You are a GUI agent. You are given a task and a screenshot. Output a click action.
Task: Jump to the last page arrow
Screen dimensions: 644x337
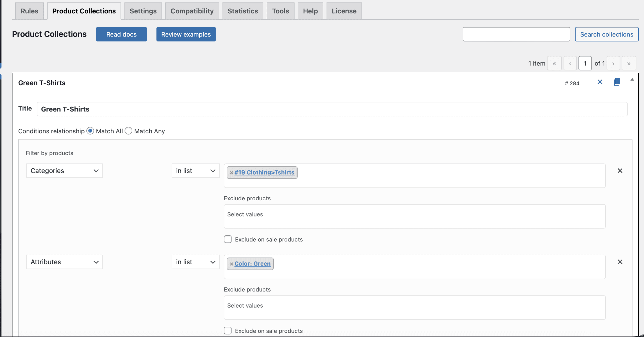tap(629, 63)
